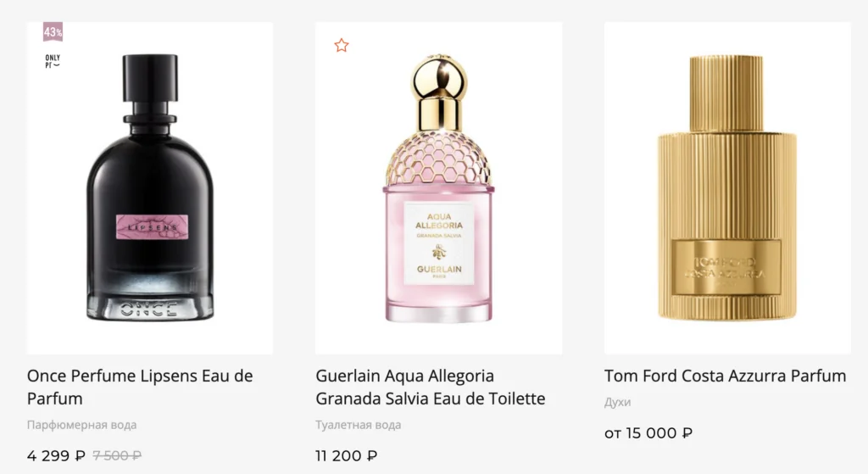
Task: Click the pink LIPSENS label on bottle
Action: click(153, 227)
